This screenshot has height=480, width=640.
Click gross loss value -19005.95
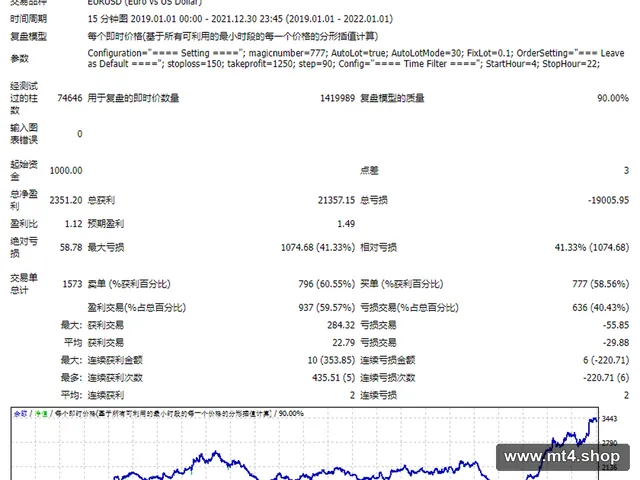coord(608,200)
